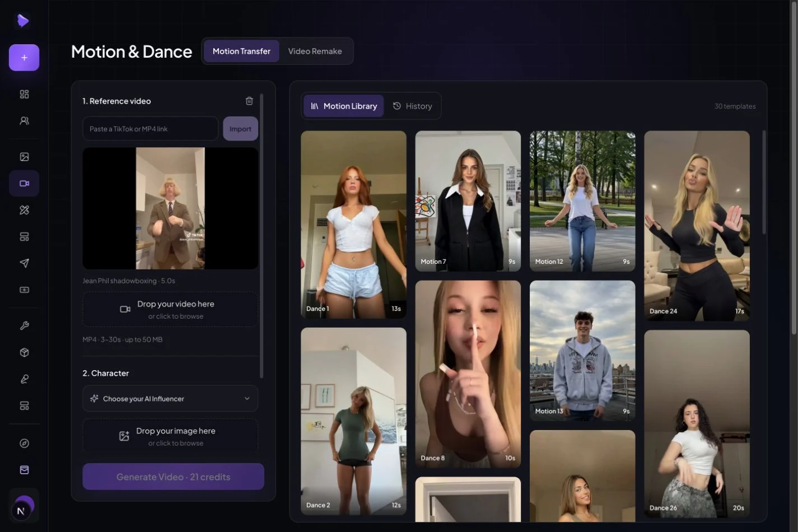Switch to the Video Remake tab
798x532 pixels.
tap(315, 51)
